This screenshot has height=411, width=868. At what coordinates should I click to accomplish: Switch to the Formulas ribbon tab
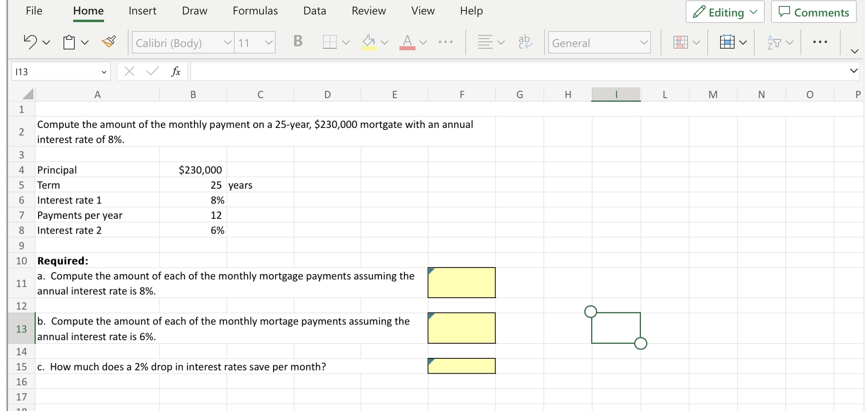[255, 11]
